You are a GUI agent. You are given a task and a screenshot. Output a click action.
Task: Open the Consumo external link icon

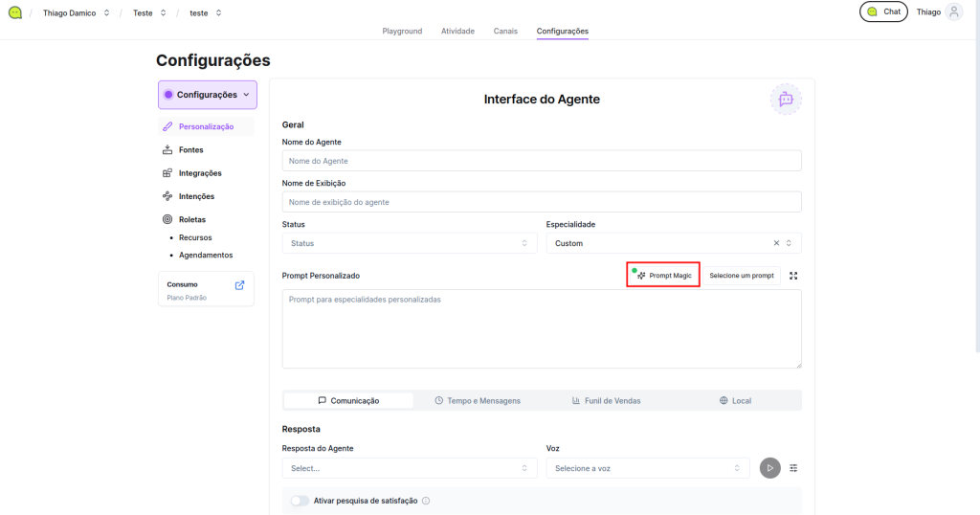pyautogui.click(x=239, y=284)
